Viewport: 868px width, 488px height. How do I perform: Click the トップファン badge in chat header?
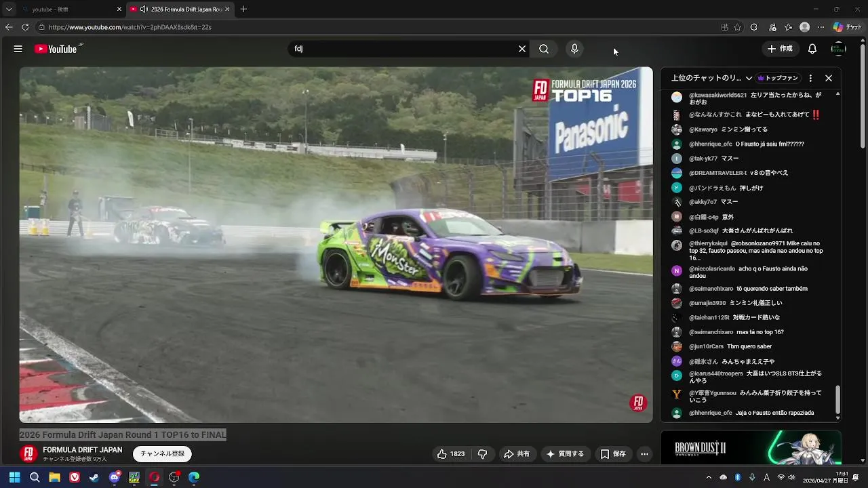(778, 78)
